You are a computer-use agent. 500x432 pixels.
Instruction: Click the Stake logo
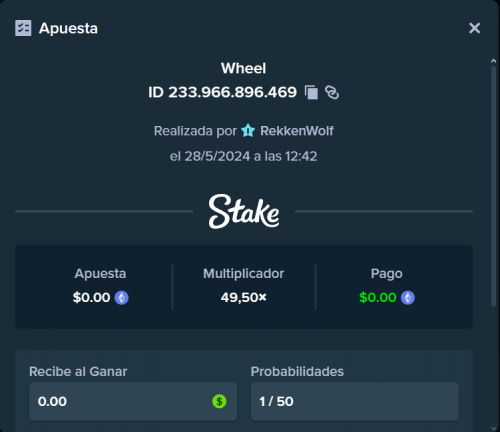tap(244, 211)
